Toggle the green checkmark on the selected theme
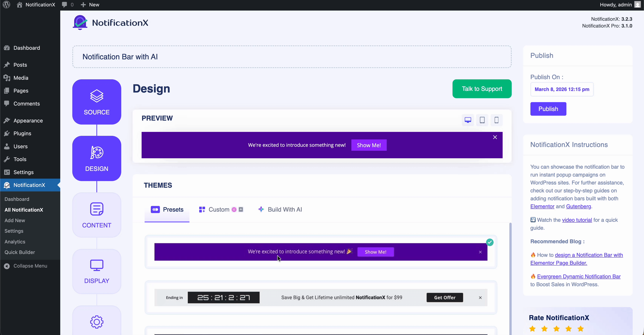Viewport: 644px width, 335px height. 490,242
